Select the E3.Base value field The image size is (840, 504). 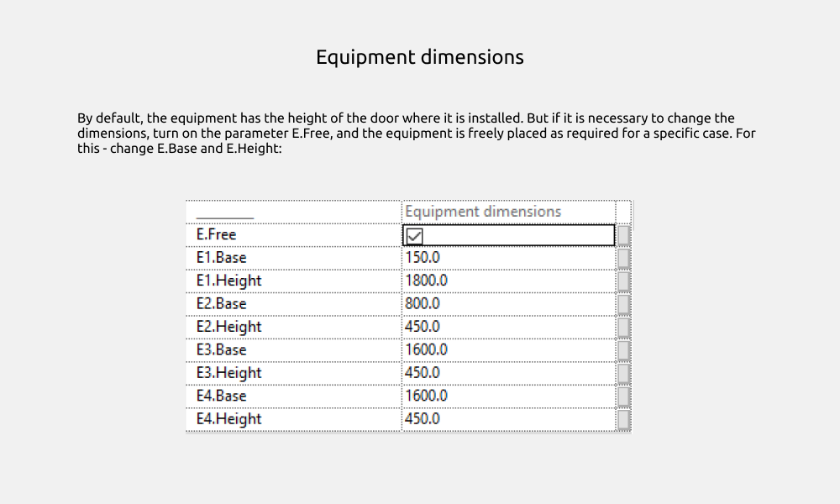(508, 349)
